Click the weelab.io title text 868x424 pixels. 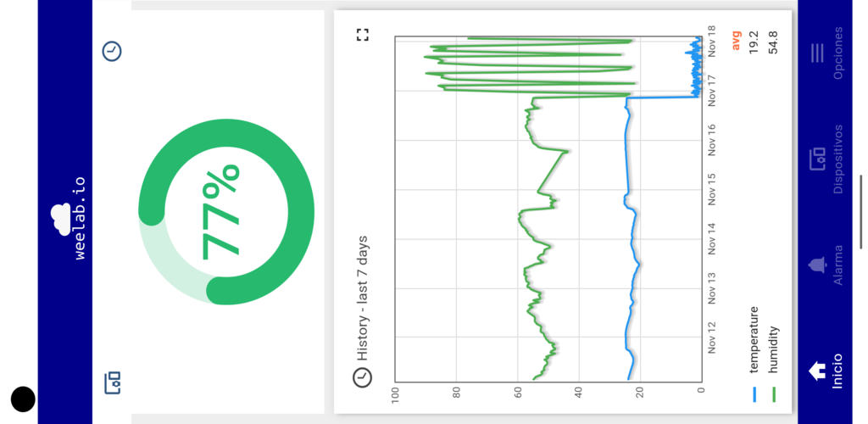(x=80, y=218)
